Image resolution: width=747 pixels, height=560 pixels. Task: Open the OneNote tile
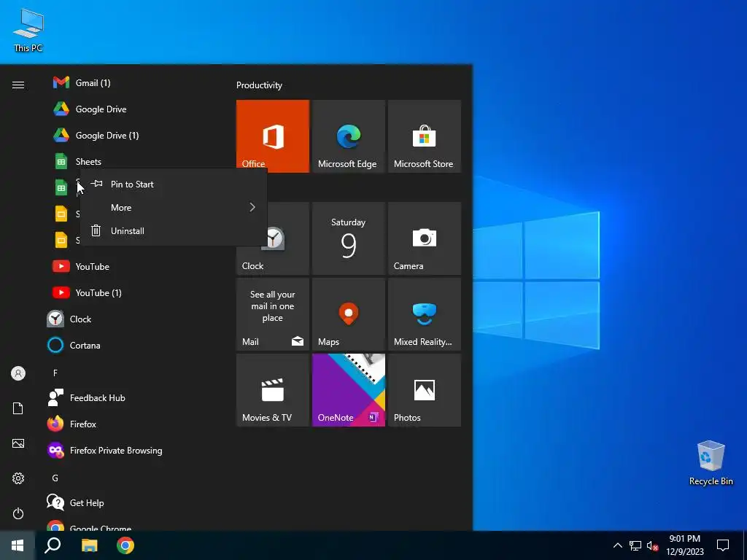pyautogui.click(x=348, y=390)
